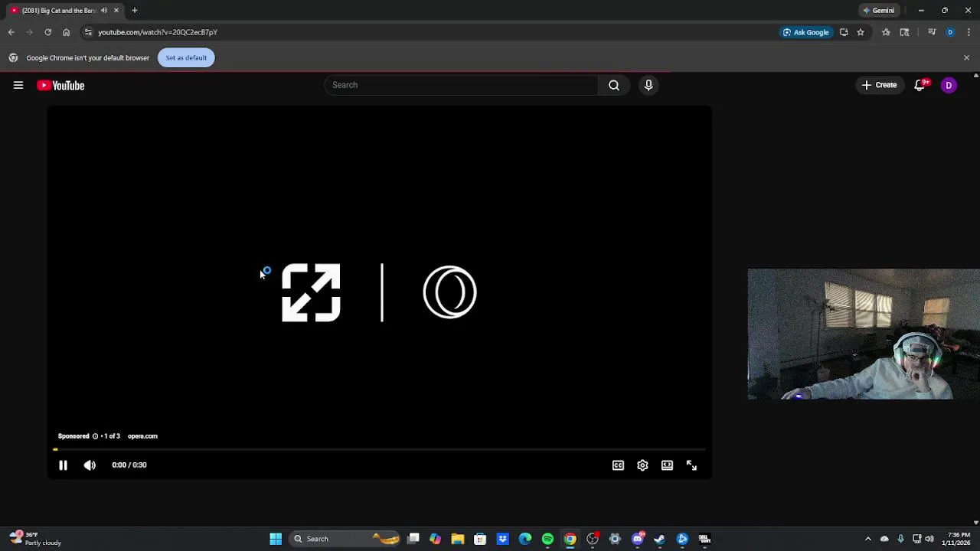The image size is (980, 551).
Task: Open weather widget 36°F Partly cloudy
Action: 35,539
